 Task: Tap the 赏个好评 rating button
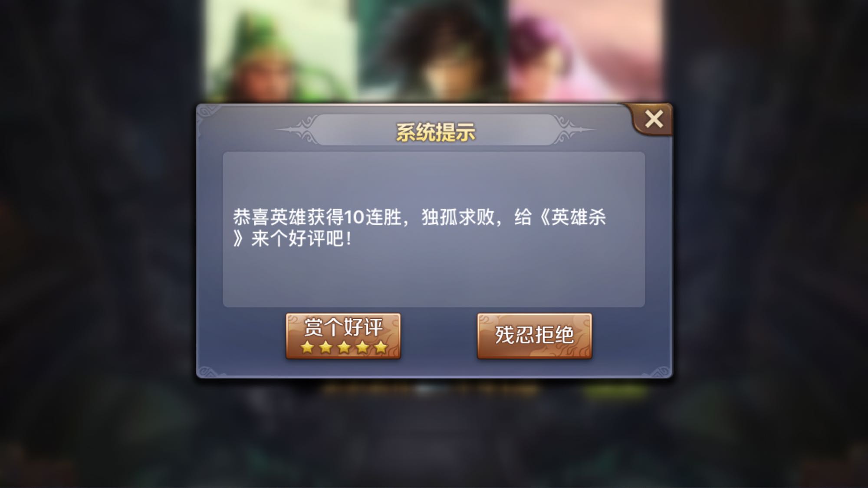click(x=343, y=336)
